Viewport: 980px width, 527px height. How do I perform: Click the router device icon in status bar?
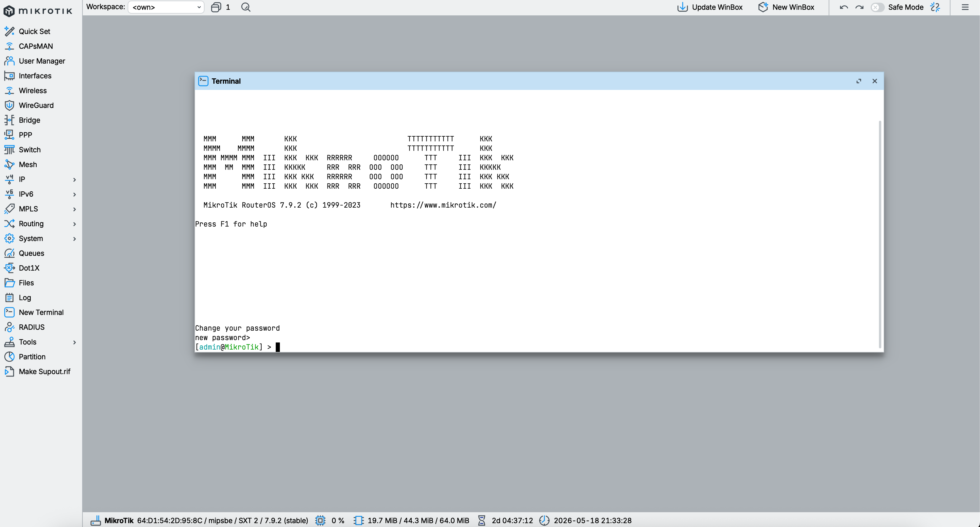click(x=95, y=520)
